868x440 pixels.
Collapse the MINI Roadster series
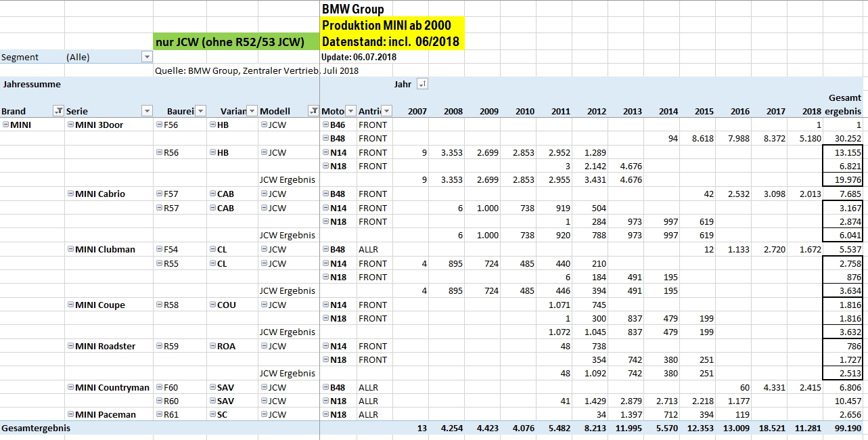point(71,346)
